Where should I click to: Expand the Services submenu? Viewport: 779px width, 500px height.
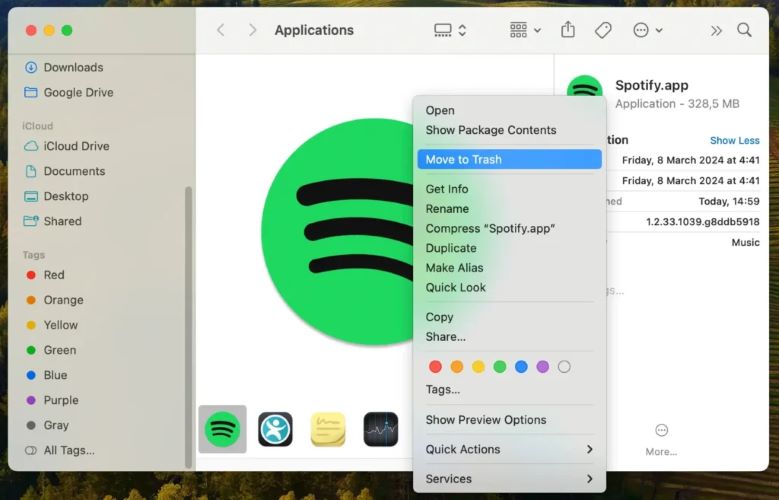(x=509, y=479)
